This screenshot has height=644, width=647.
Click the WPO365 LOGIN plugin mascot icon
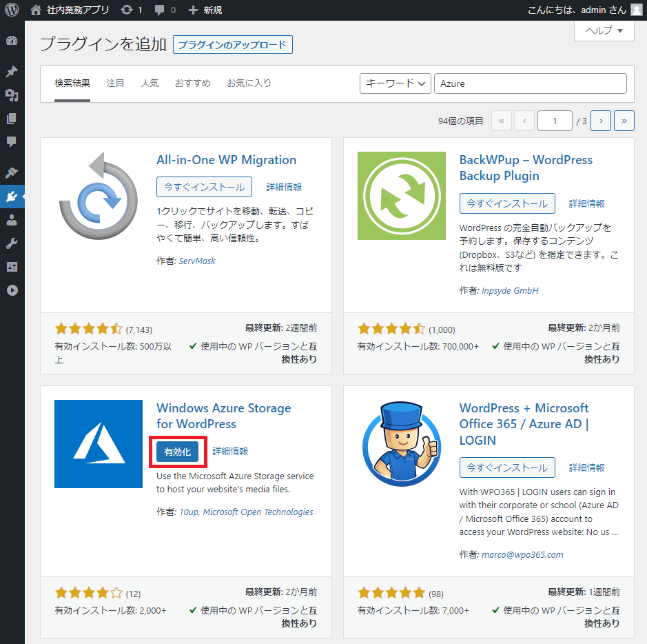402,444
